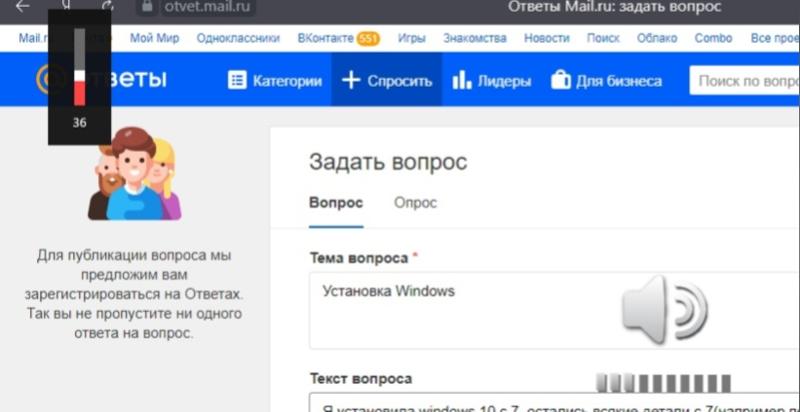This screenshot has height=412, width=800.
Task: Open the Знакомства link
Action: [475, 38]
